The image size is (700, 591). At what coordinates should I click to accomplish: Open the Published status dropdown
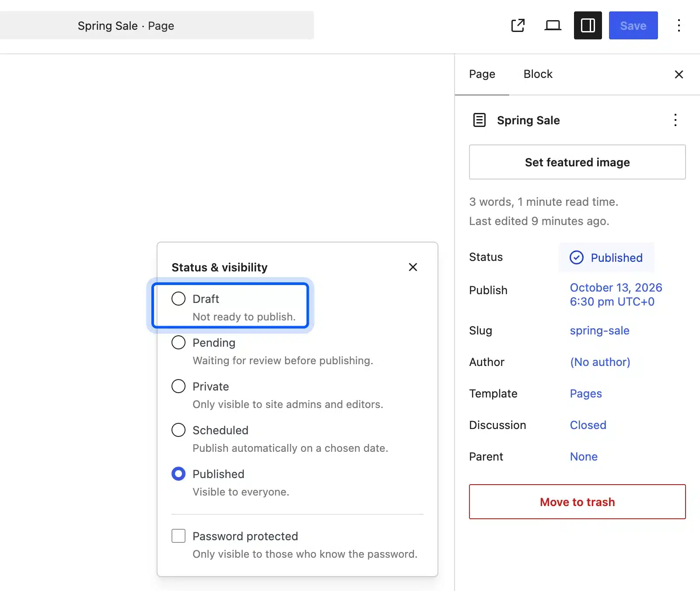click(606, 257)
